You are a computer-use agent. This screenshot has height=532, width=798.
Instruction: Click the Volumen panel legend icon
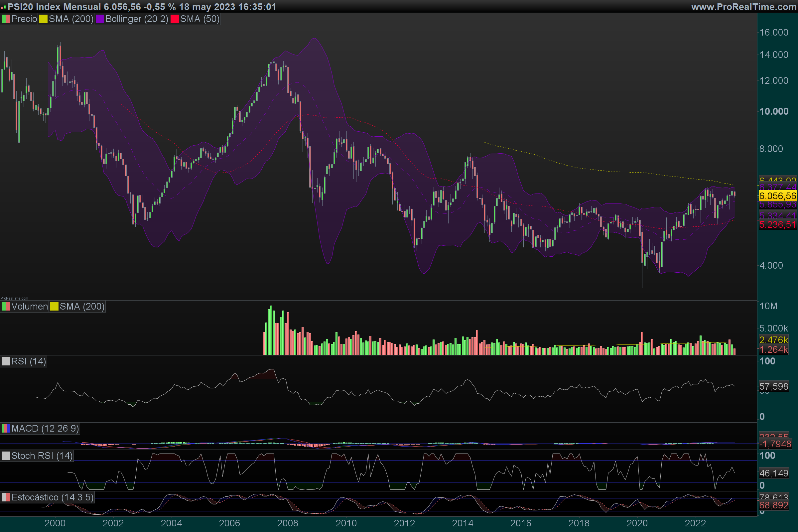pyautogui.click(x=6, y=307)
